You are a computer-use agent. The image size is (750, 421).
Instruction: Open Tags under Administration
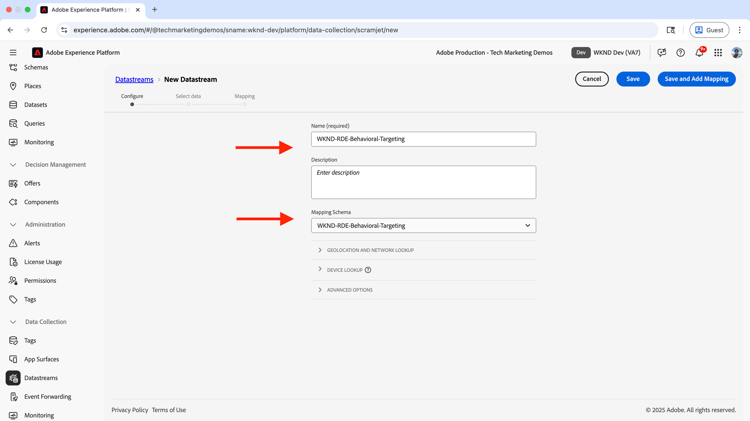pos(30,299)
